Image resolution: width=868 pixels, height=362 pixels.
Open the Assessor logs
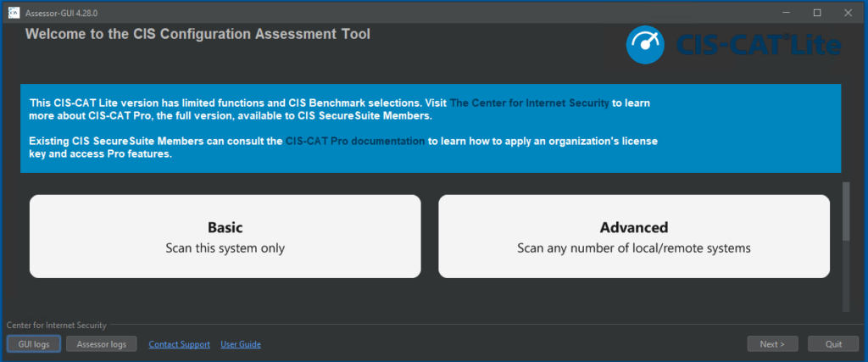102,343
